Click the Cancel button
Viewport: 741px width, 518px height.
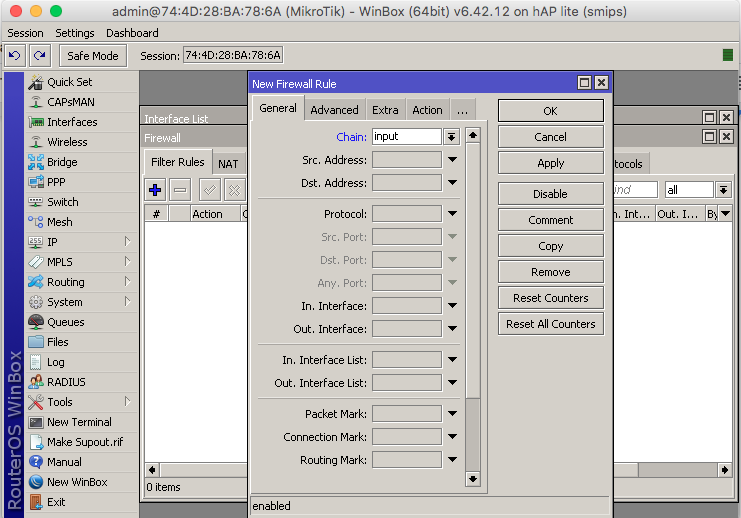(551, 137)
